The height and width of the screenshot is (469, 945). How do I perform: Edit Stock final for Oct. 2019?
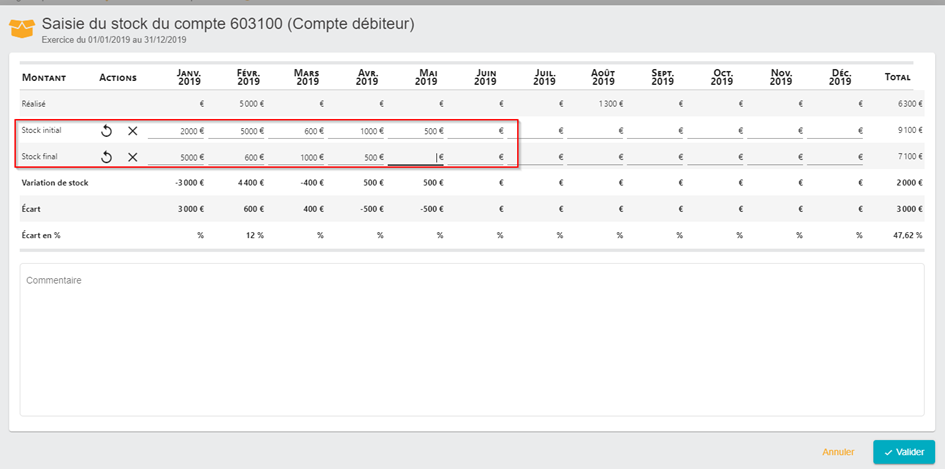715,157
